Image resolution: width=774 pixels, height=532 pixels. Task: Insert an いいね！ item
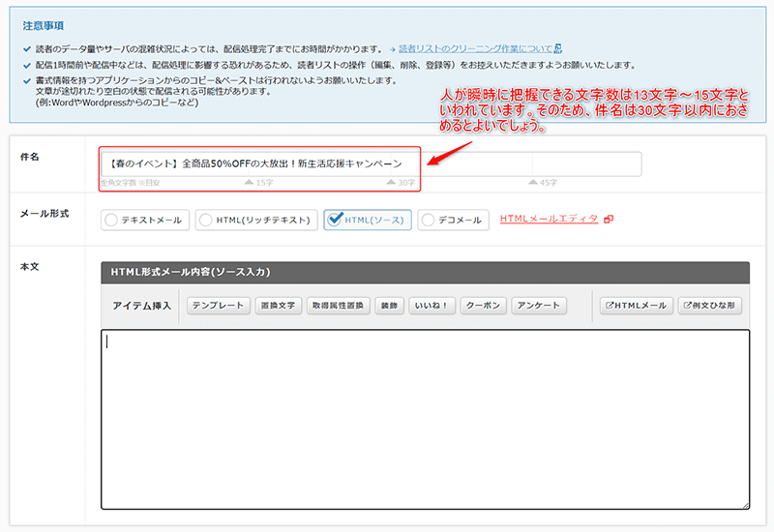(432, 306)
